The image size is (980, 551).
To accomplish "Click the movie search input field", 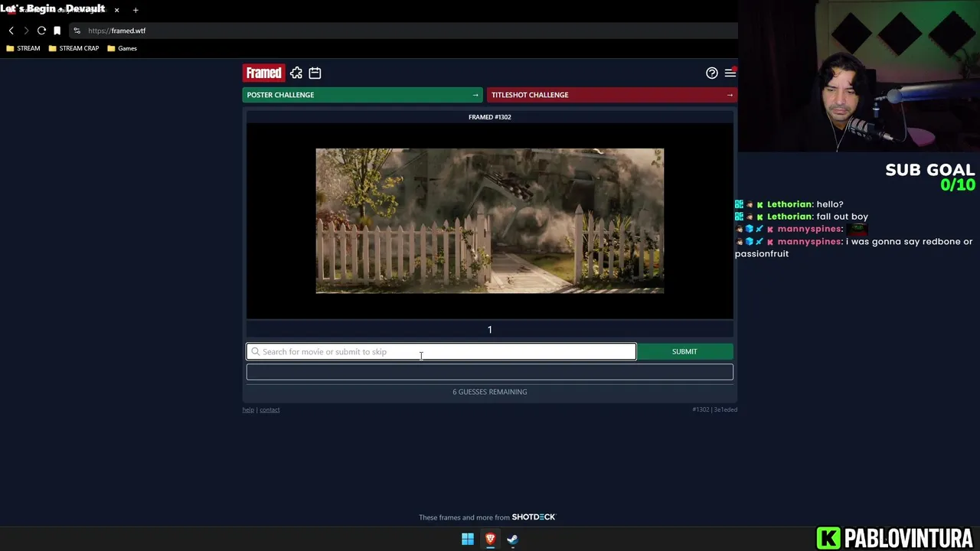I will (441, 351).
